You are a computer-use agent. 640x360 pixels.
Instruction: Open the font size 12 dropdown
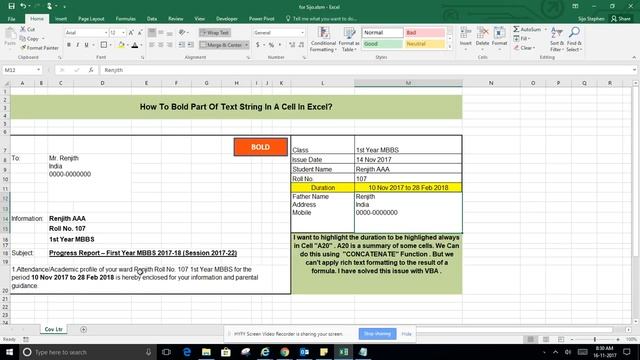(x=123, y=33)
